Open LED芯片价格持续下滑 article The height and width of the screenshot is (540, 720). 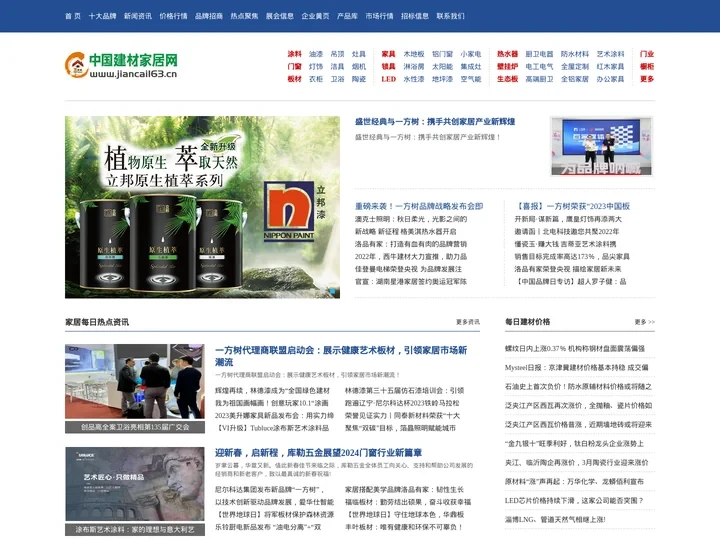click(x=574, y=501)
